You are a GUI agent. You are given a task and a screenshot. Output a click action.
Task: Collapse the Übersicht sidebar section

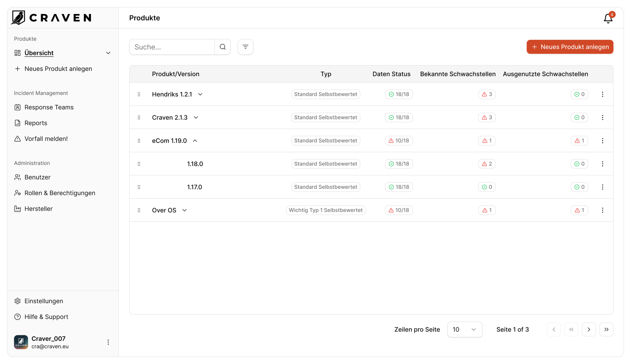pos(108,53)
